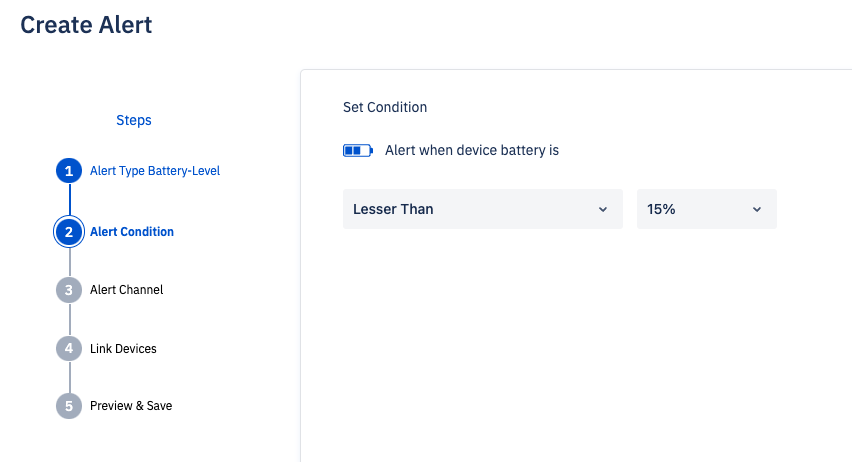Jump to the Alert Channel step

[126, 290]
